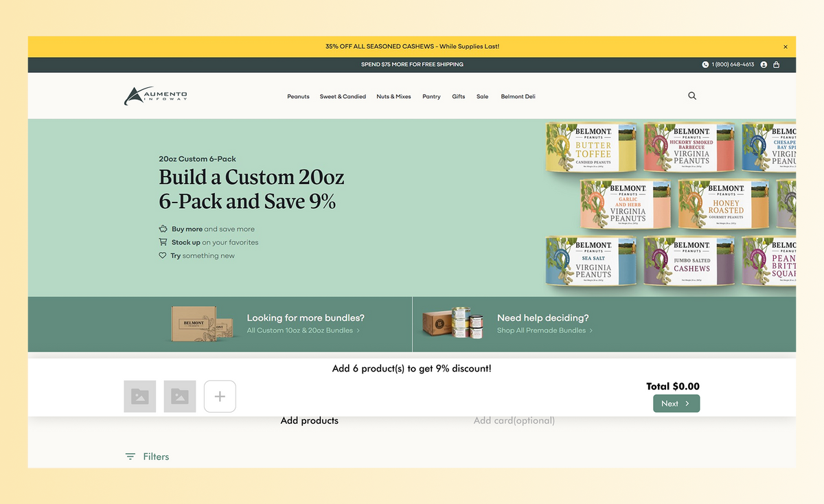Click the "Total $0.00" text
This screenshot has height=504, width=824.
pyautogui.click(x=673, y=387)
